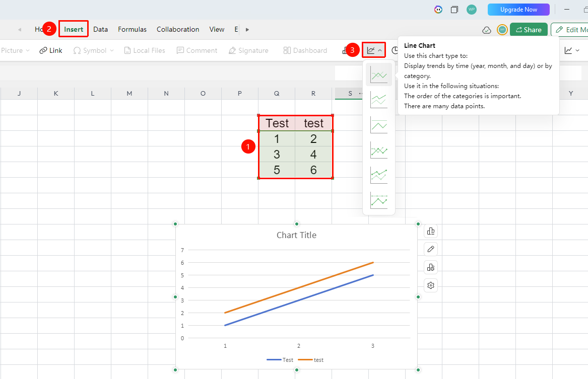588x379 pixels.
Task: Click the cell with value 6
Action: (313, 170)
